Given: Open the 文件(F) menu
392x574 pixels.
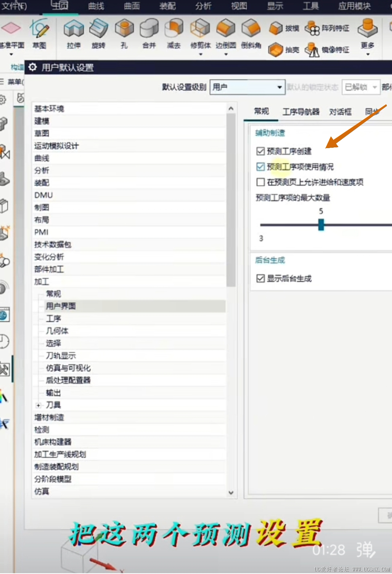Looking at the screenshot, I should [x=14, y=6].
